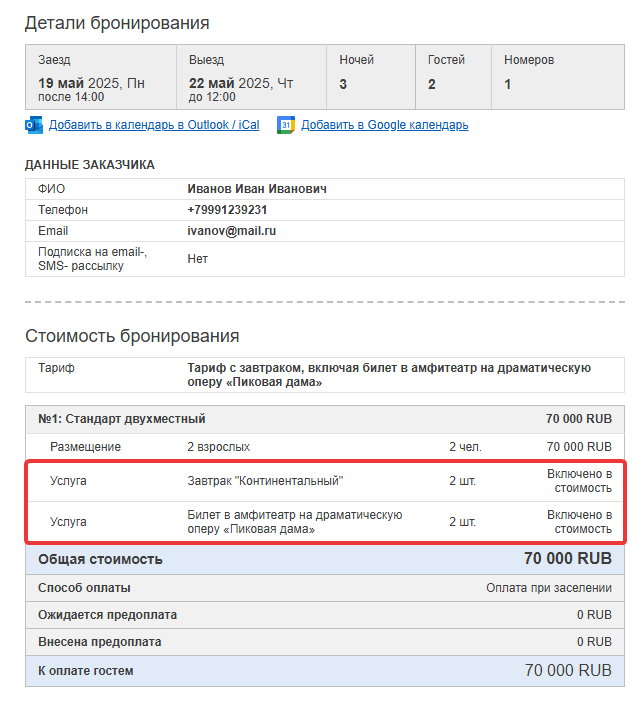644x706 pixels.
Task: Click the Google Calendar icon
Action: [x=286, y=125]
